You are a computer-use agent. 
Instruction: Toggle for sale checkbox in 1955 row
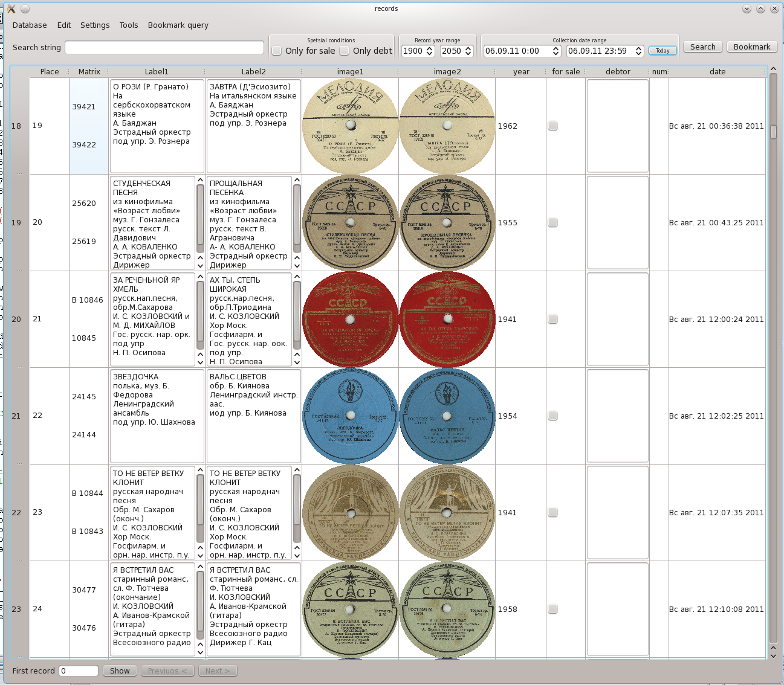[552, 222]
